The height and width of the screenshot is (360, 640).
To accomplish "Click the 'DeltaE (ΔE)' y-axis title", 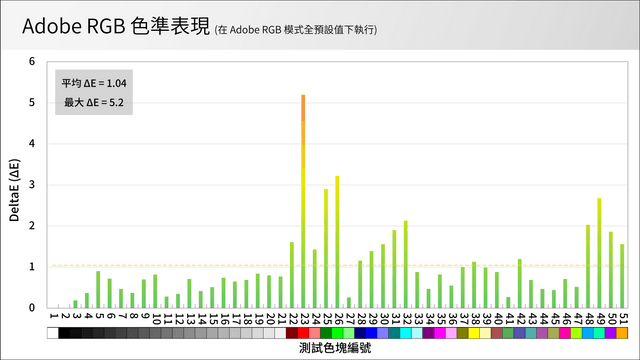I will click(x=14, y=190).
